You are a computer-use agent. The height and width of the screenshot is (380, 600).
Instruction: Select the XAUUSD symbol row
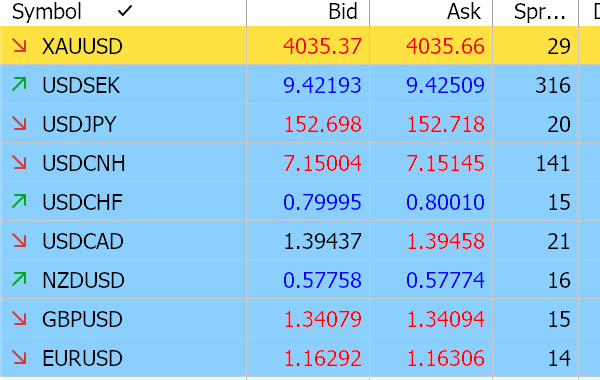[x=300, y=46]
